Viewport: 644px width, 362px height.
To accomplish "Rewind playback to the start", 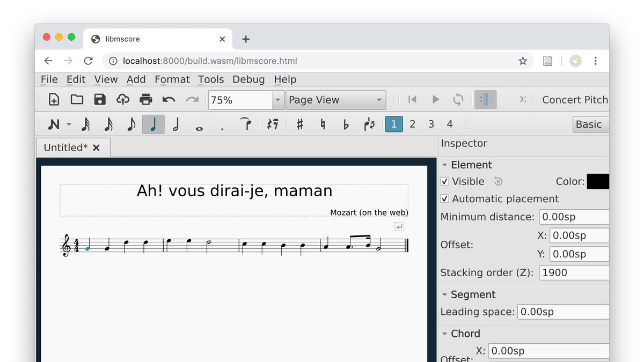I will tap(412, 100).
